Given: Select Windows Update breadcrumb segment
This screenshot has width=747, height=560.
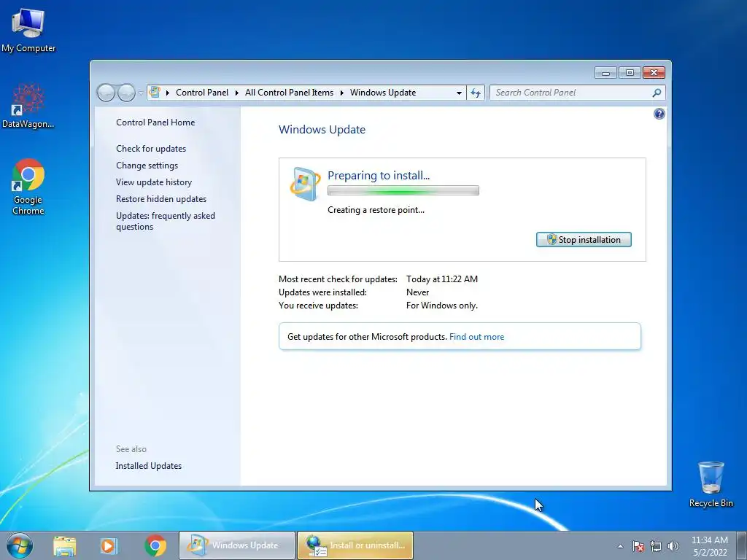Looking at the screenshot, I should [x=383, y=93].
